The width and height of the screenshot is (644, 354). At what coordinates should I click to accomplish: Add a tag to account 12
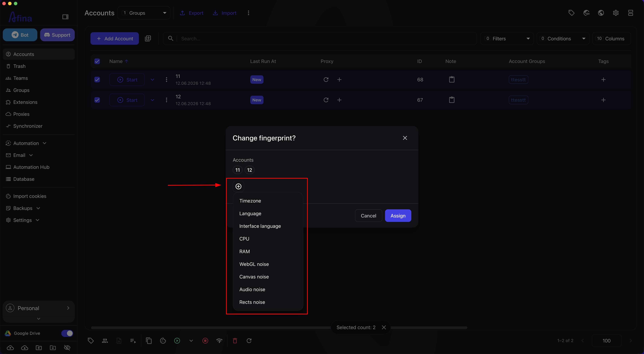click(604, 100)
